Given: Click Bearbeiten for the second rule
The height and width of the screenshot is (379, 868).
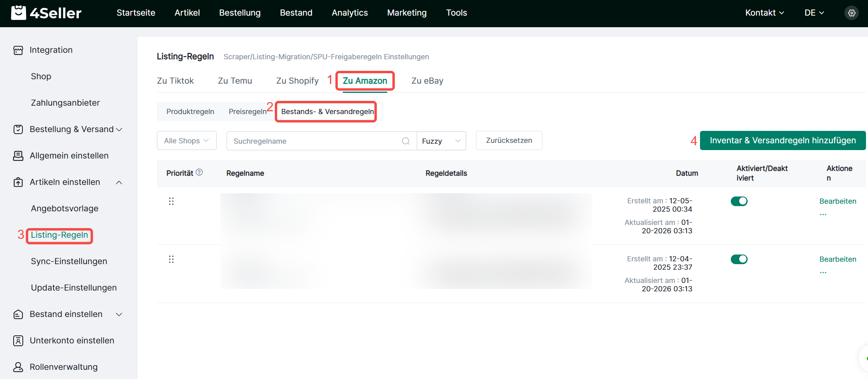Looking at the screenshot, I should point(838,259).
